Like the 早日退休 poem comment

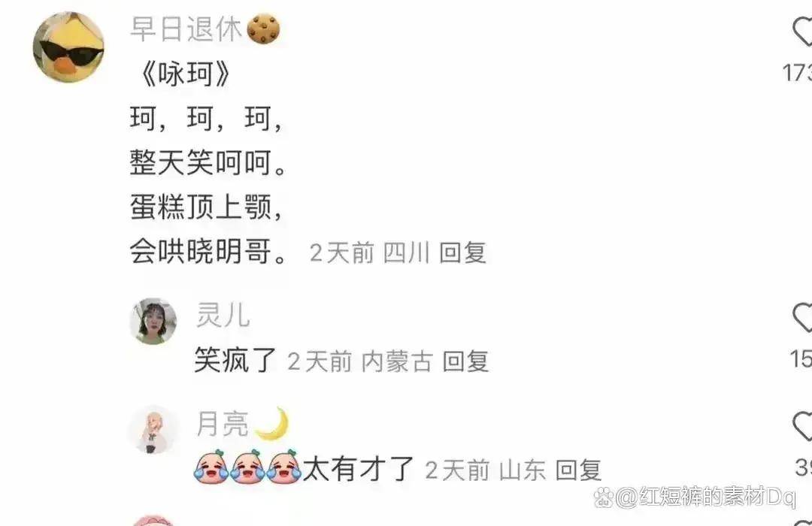(x=802, y=31)
